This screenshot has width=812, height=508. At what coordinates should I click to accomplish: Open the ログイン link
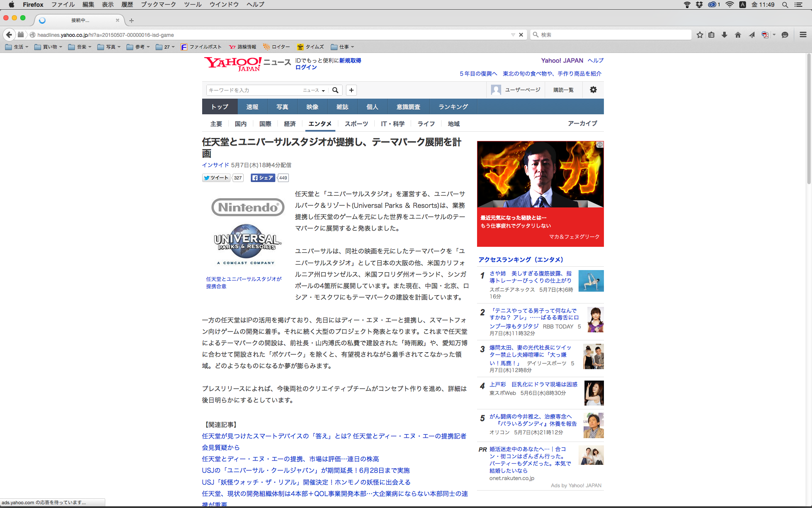[306, 67]
